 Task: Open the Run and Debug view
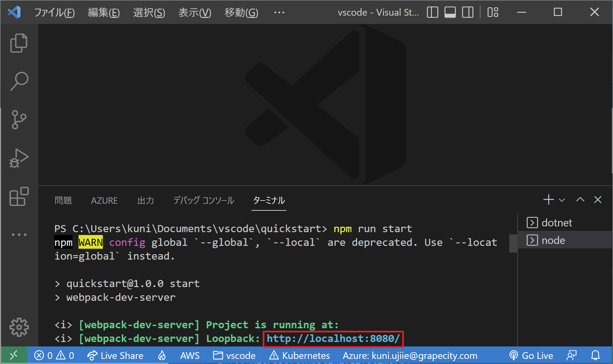click(x=19, y=158)
